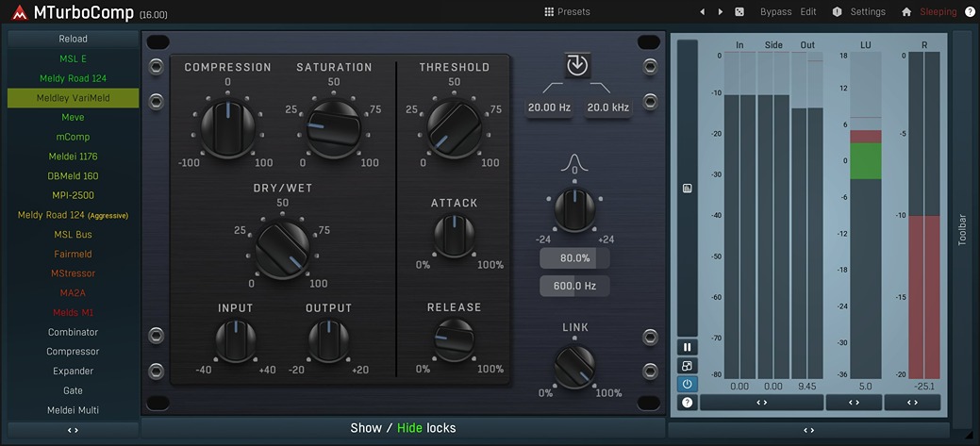This screenshot has height=446, width=980.
Task: Select the Meldley VariMeld device
Action: 74,98
